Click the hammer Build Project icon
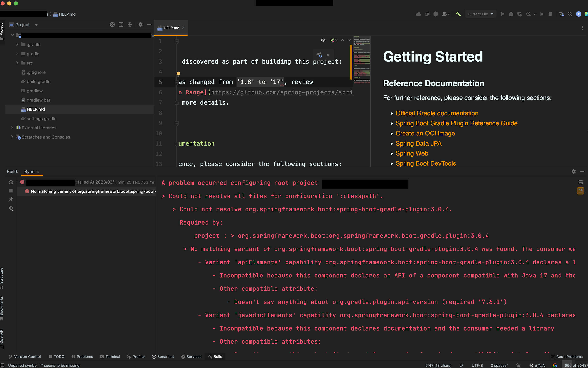This screenshot has width=588, height=368. coord(458,14)
